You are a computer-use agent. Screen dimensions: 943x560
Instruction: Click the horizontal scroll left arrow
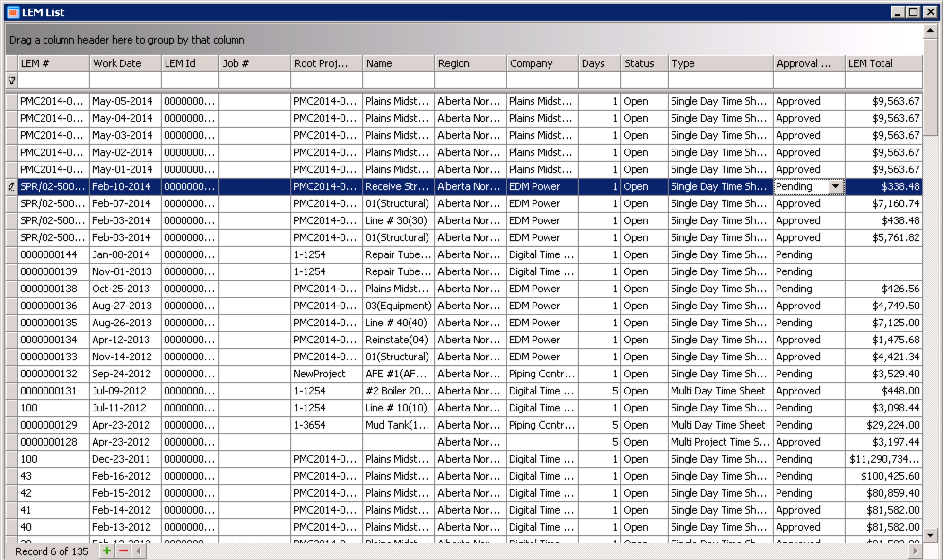139,551
